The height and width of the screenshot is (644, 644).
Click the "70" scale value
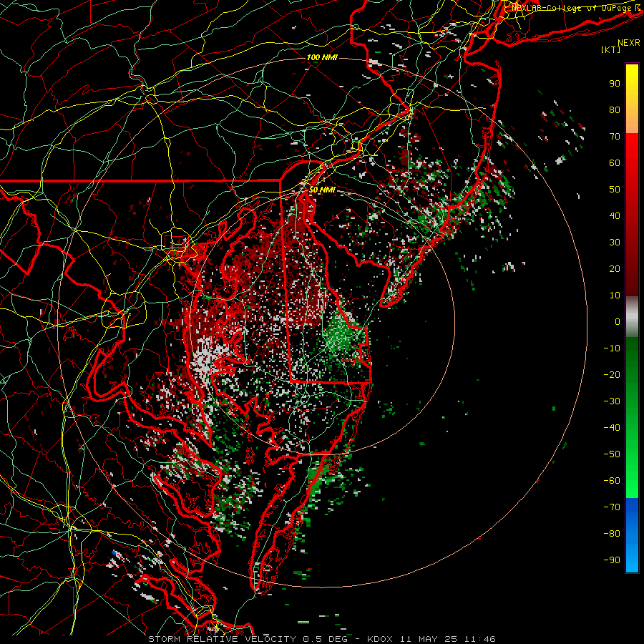(615, 137)
